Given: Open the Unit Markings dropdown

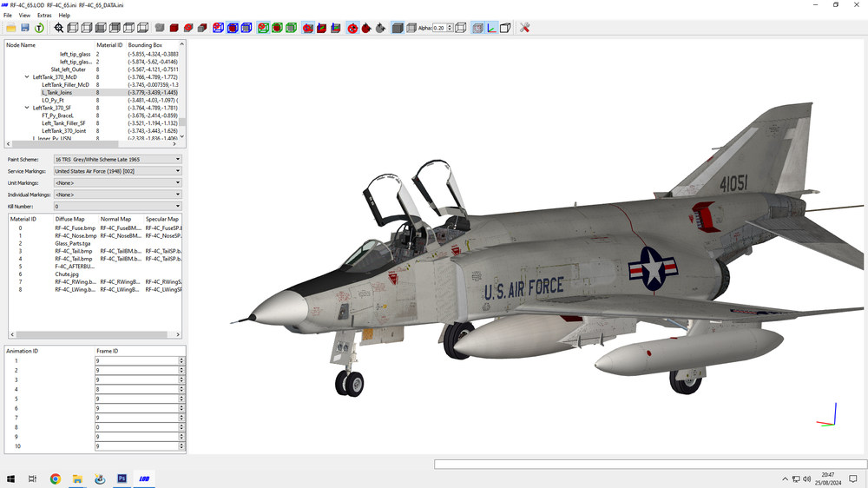Looking at the screenshot, I should tap(118, 183).
